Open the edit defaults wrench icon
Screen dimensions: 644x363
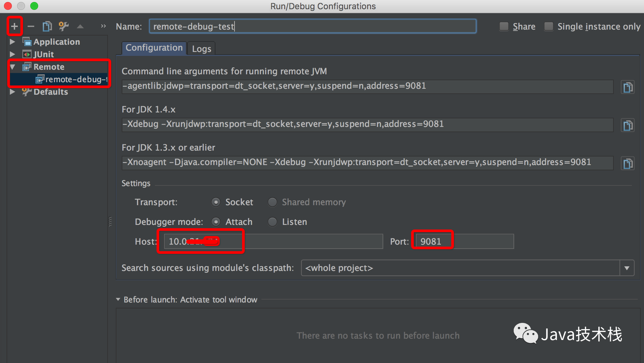tap(63, 26)
